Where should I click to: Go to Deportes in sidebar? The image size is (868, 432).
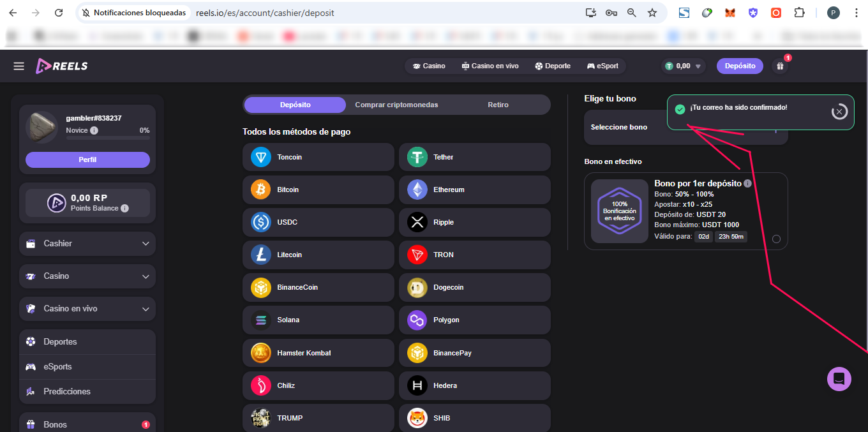[x=87, y=342]
